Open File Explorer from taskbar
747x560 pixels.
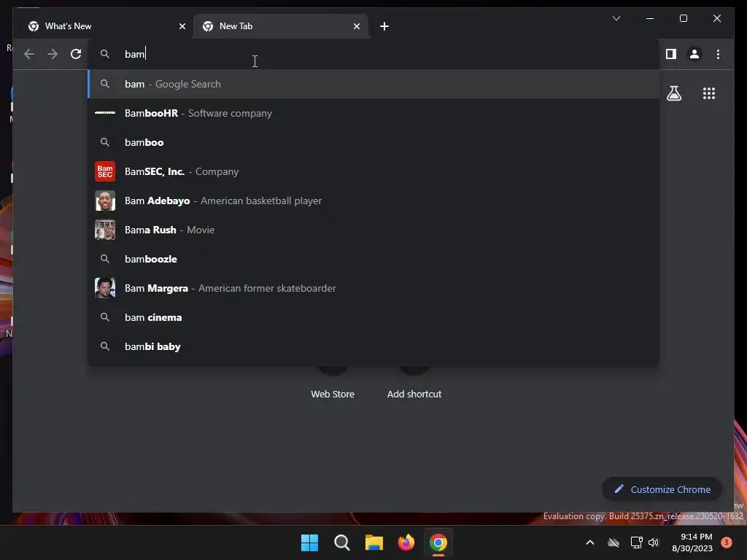coord(374,542)
